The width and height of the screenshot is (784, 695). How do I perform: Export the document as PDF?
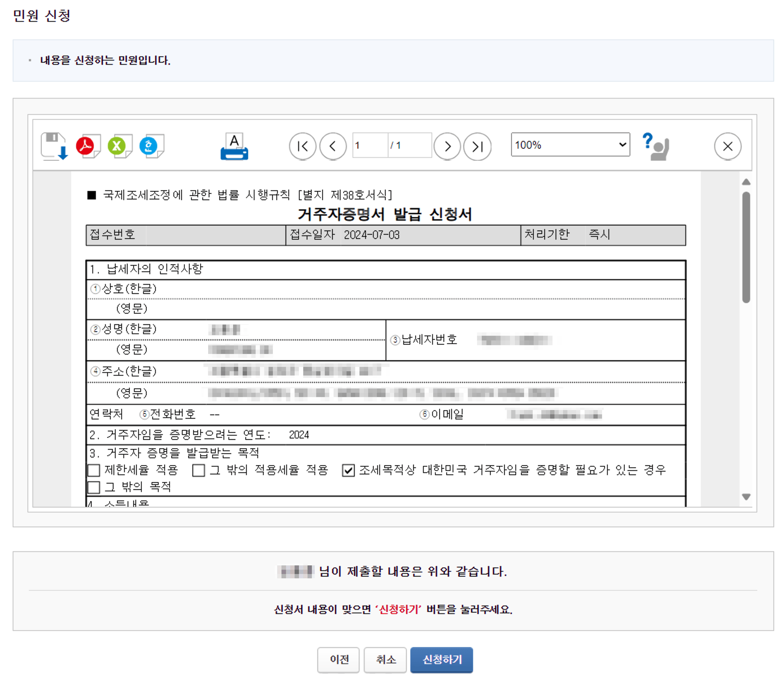click(88, 147)
